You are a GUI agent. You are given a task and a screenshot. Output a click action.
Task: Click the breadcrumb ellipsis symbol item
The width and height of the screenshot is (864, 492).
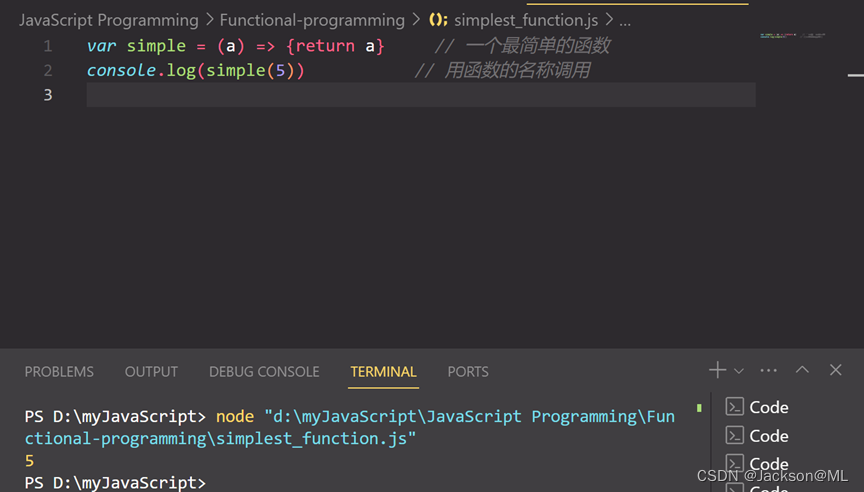(625, 21)
